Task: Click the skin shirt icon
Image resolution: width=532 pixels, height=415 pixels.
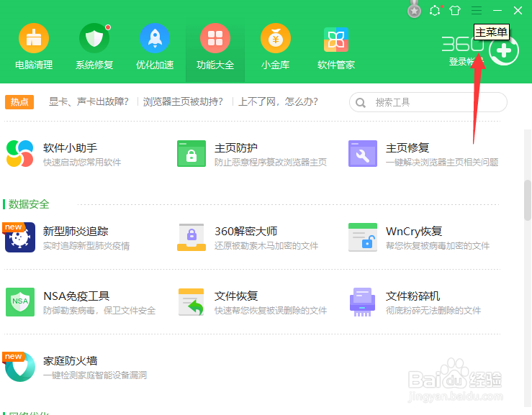Action: tap(455, 11)
